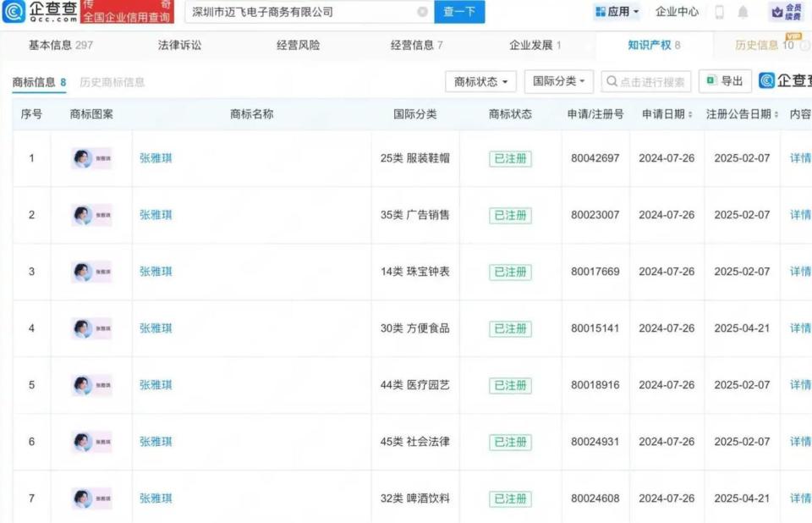Click the VIP crown membership icon
The image size is (812, 523).
776,11
